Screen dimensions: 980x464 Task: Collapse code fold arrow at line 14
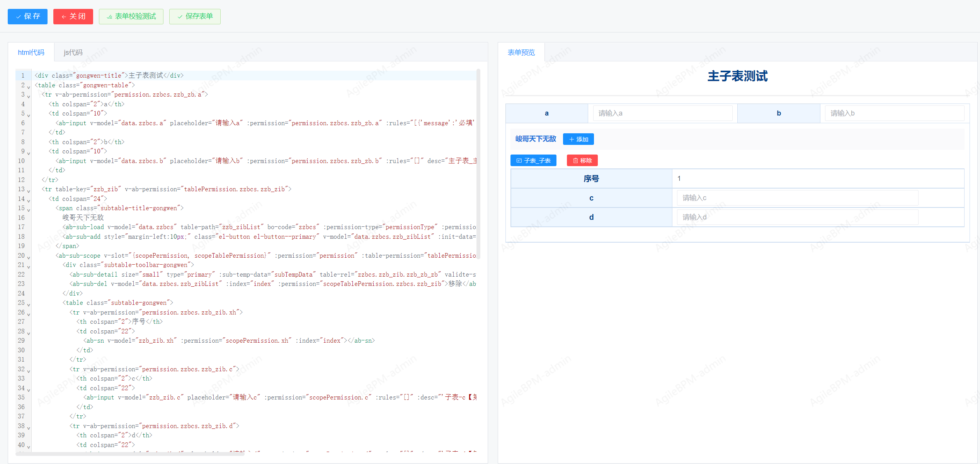[x=29, y=201]
